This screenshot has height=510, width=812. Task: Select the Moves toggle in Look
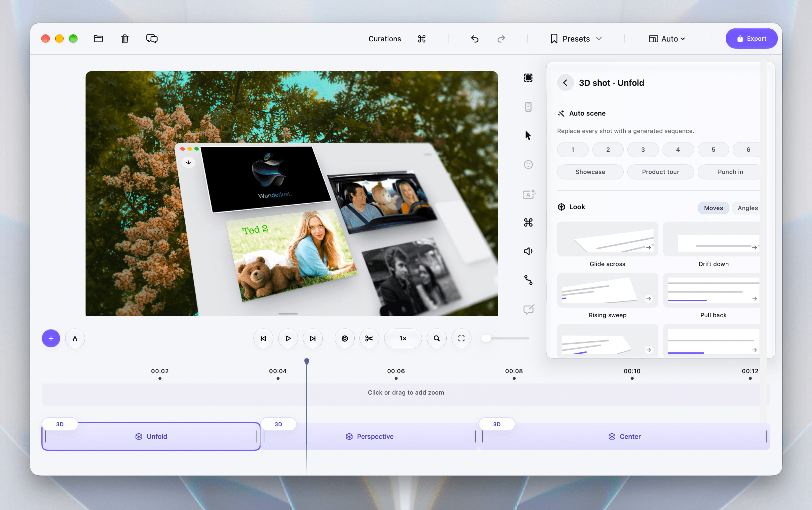point(713,208)
